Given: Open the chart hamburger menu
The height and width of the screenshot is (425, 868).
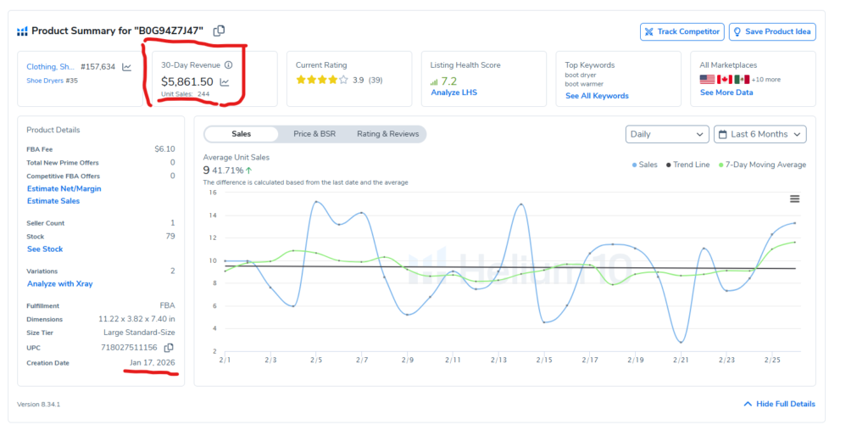Looking at the screenshot, I should (794, 199).
